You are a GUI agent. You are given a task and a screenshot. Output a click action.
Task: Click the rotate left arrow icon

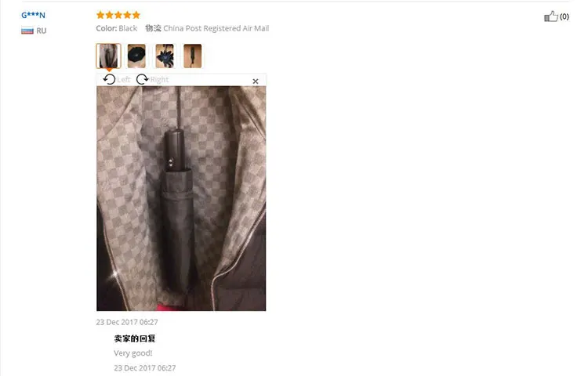109,79
